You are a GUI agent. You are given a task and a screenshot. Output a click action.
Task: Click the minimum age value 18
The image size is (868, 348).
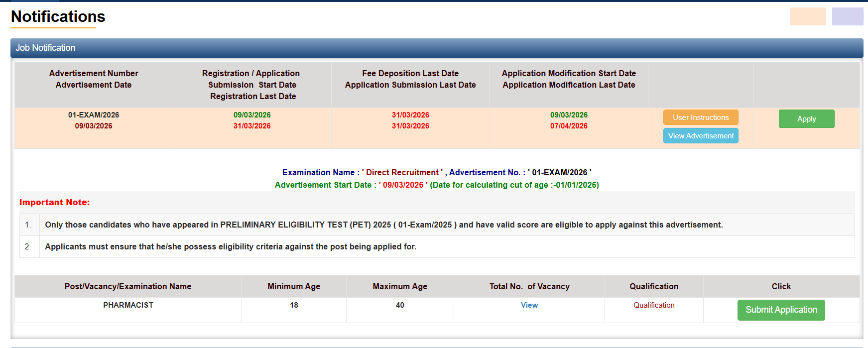294,305
